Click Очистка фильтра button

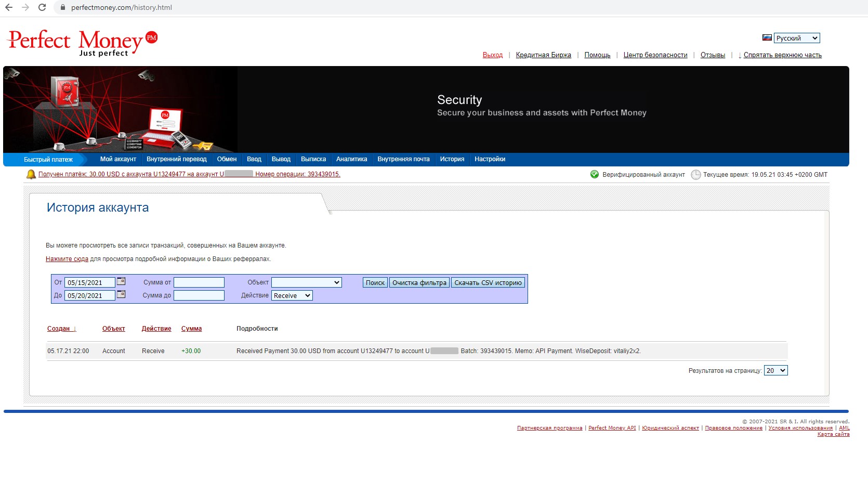[x=419, y=282]
